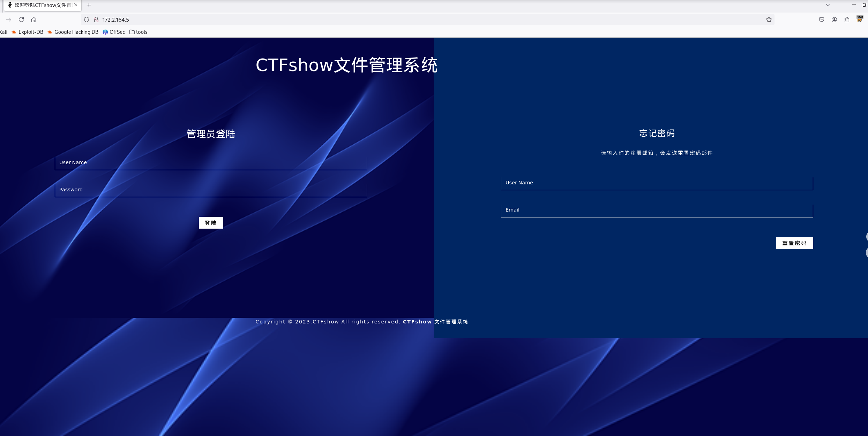This screenshot has width=868, height=436.
Task: Click the 重置密码 reset password button
Action: click(794, 243)
